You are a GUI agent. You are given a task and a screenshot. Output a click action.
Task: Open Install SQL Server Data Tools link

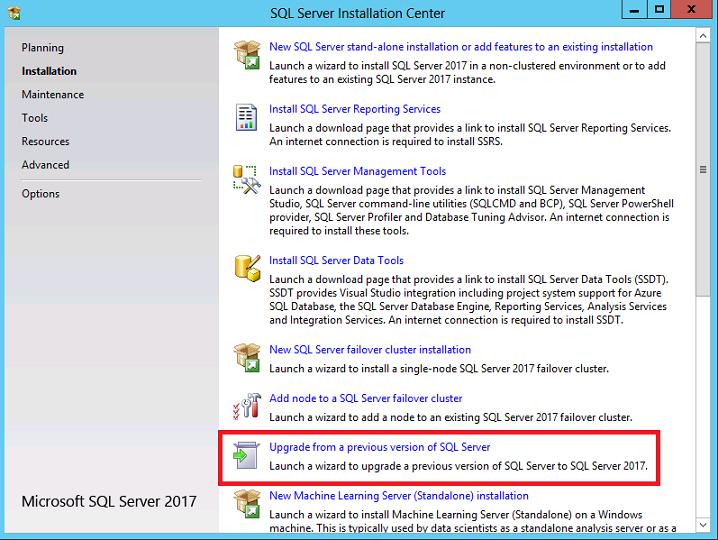(336, 260)
